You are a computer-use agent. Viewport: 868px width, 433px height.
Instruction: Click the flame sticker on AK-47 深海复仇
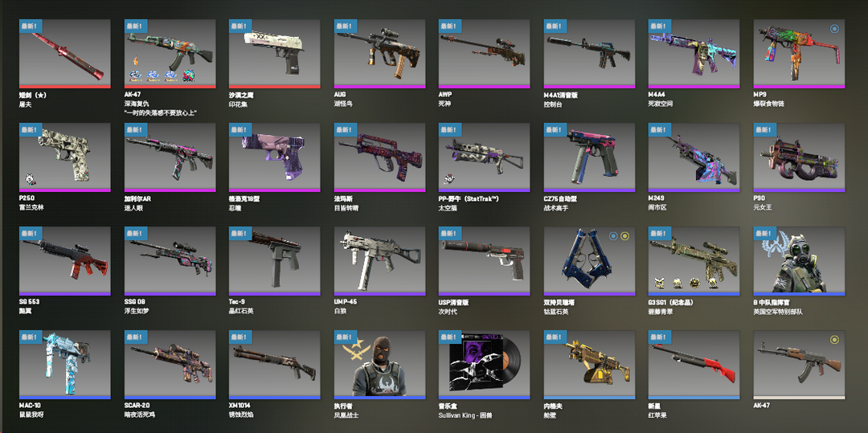pyautogui.click(x=134, y=59)
